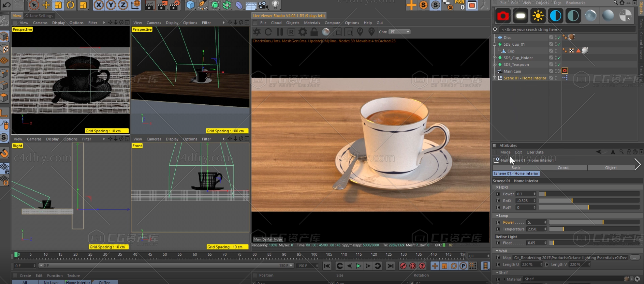The height and width of the screenshot is (284, 644).
Task: Toggle the Y axis lock
Action: pos(111,5)
